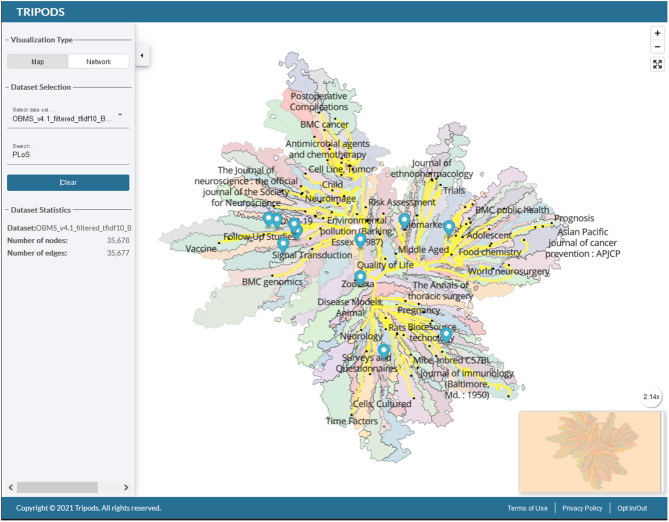Image resolution: width=669 pixels, height=522 pixels.
Task: Click the map pin on Biomarkers
Action: (404, 220)
